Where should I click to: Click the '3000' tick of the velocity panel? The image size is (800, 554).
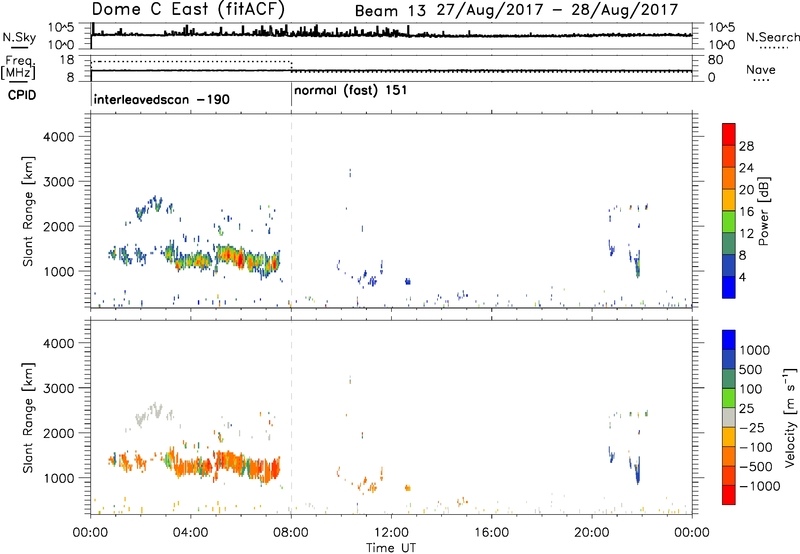tap(59, 388)
